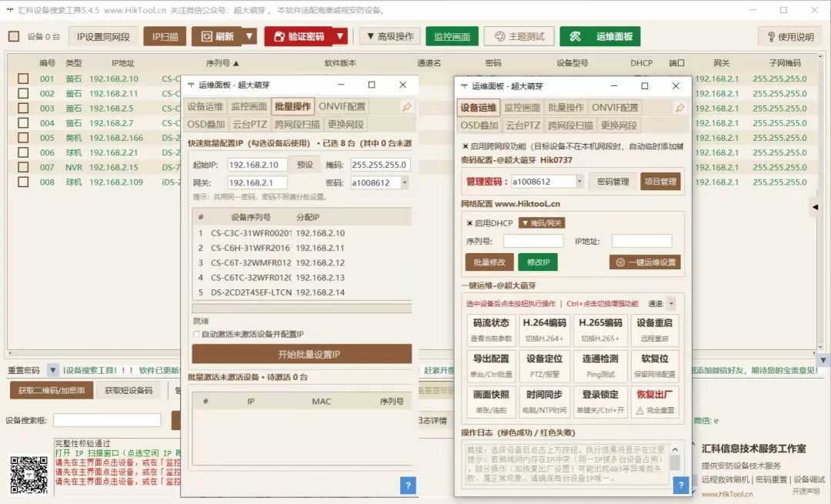
Task: Switch to 批量操作 tab in 设备运维 panel window
Action: pyautogui.click(x=566, y=108)
